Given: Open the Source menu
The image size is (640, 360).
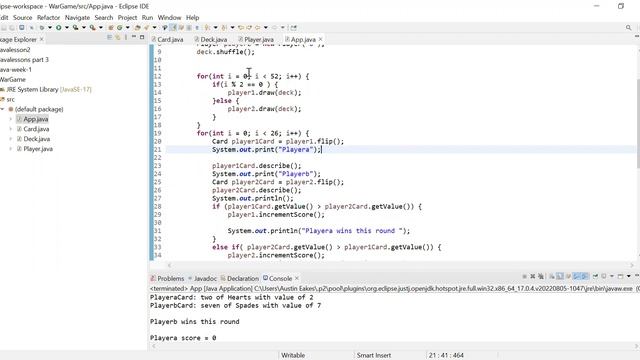Looking at the screenshot, I should (22, 18).
